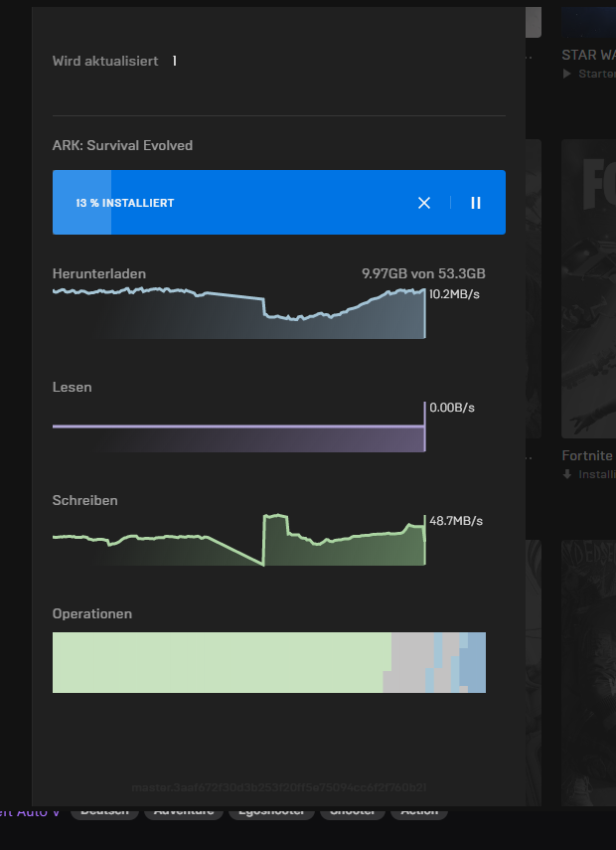Click the Wird aktualisiert heading
This screenshot has height=850, width=616.
[104, 61]
